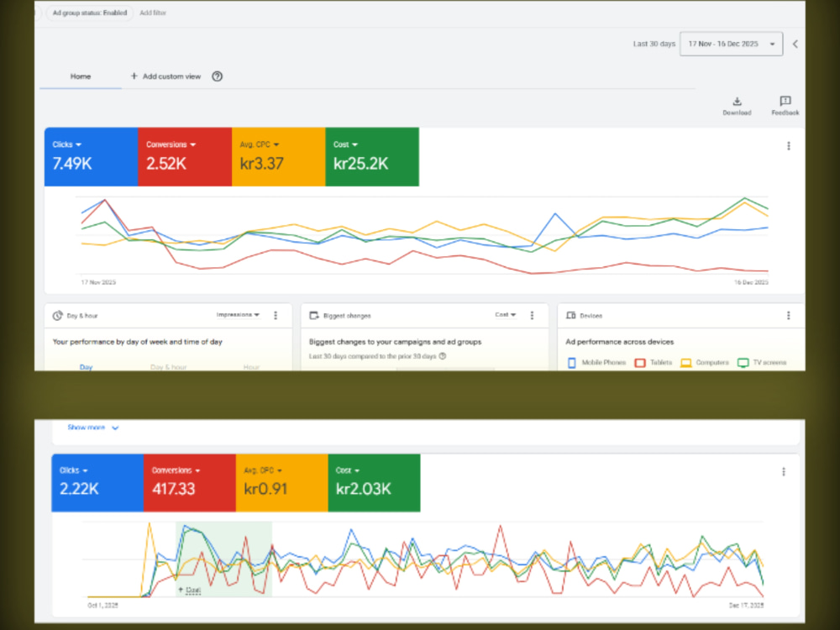Expand the Show more section
Image resolution: width=840 pixels, height=630 pixels.
point(92,428)
